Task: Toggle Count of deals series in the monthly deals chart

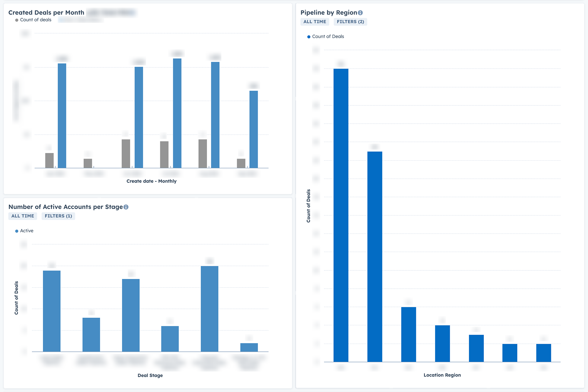Action: tap(35, 20)
